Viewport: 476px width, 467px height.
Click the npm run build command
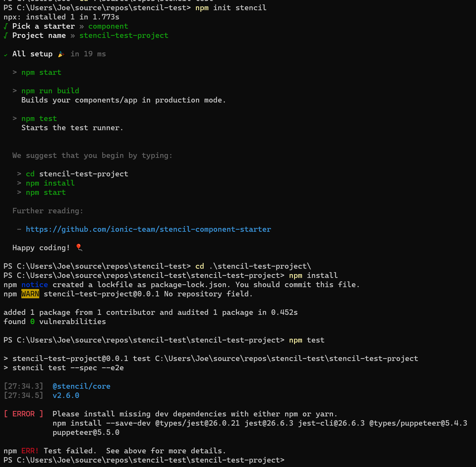click(50, 91)
